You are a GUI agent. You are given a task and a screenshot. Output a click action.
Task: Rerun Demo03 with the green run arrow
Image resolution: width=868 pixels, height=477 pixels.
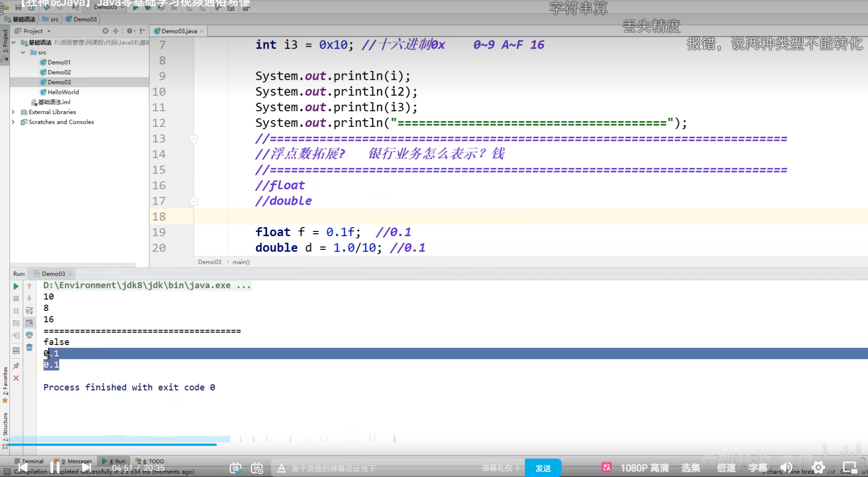coord(16,286)
